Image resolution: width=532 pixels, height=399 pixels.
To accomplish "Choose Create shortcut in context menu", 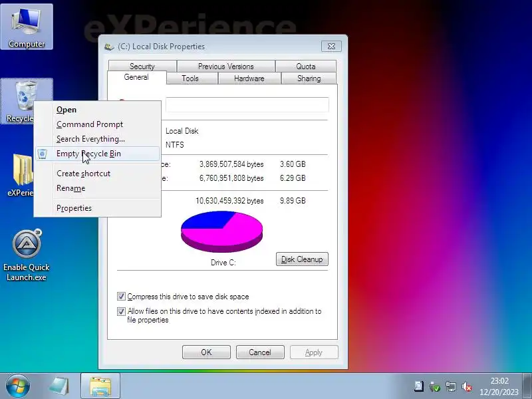I will [97, 174].
